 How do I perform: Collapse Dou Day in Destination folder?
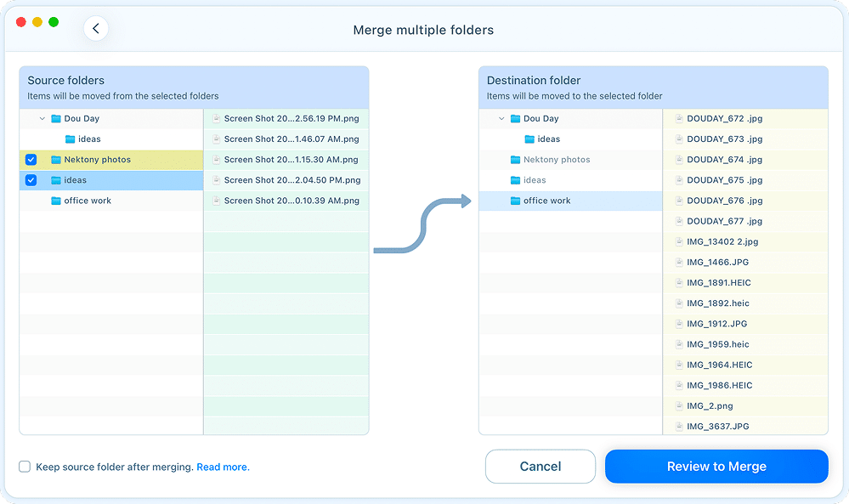click(501, 118)
